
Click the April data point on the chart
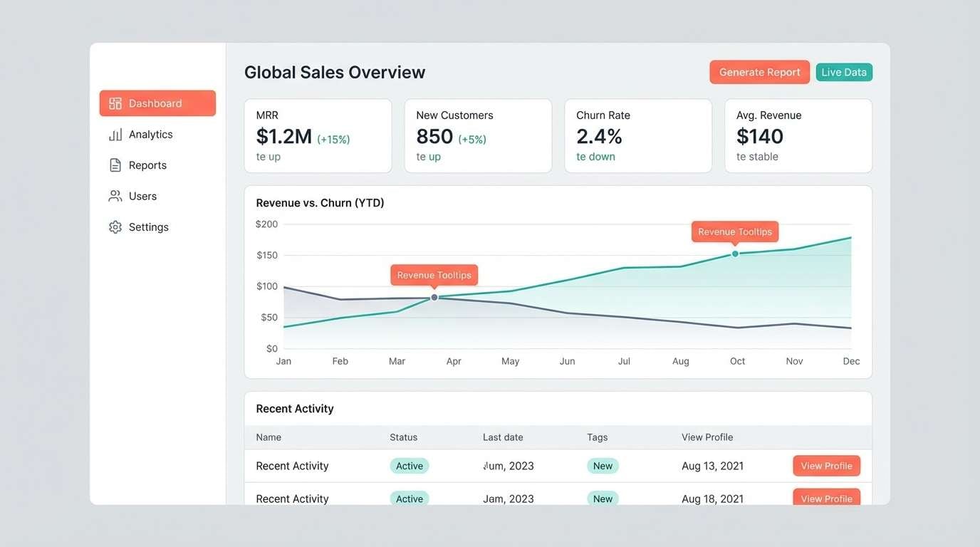434,297
